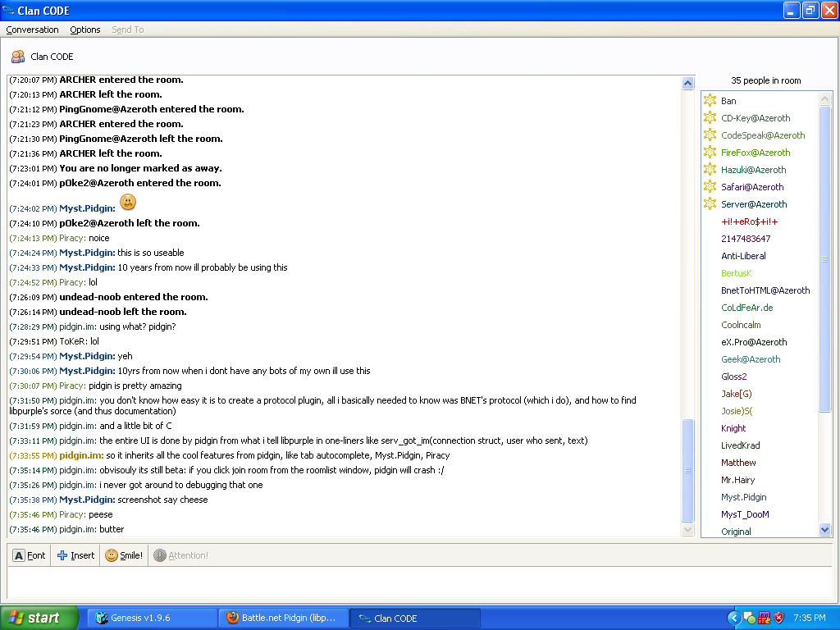Click the smiley emoticon in Myst.Pidgin's message
Screen dimensions: 840x630
coord(127,202)
